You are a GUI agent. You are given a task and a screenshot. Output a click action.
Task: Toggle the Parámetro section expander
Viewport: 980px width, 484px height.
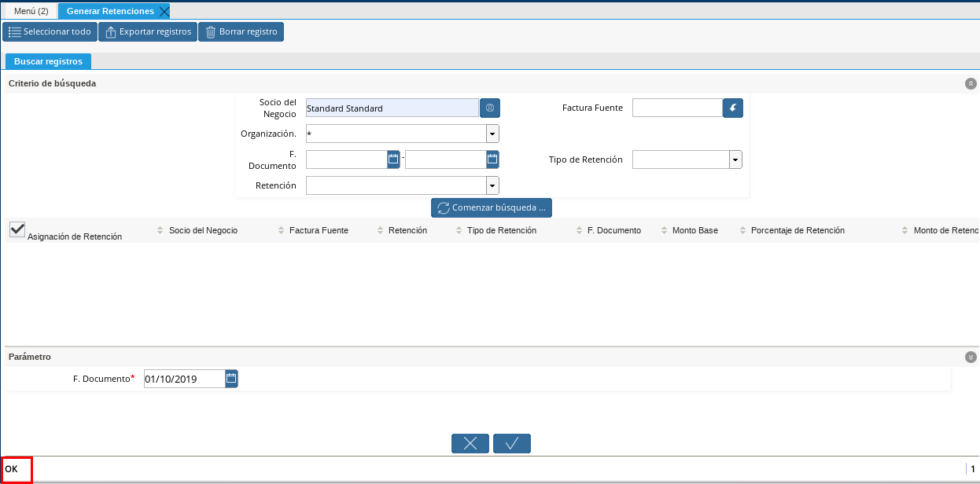coord(971,357)
